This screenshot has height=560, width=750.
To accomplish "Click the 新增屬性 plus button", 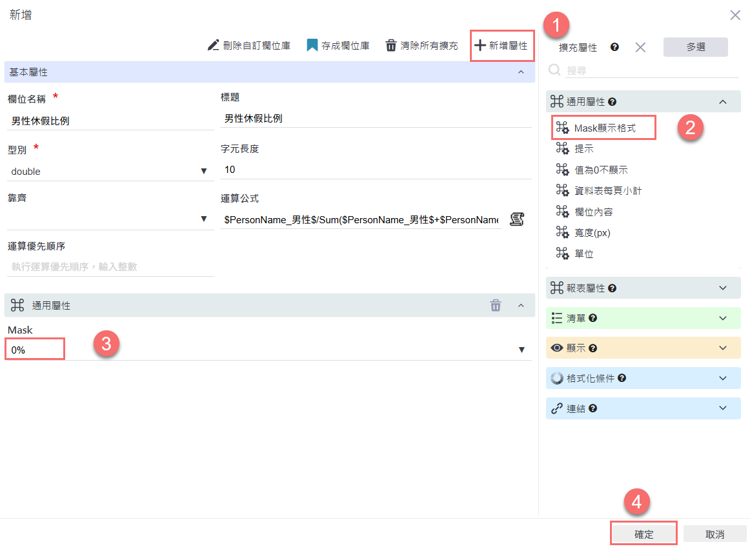I will click(502, 46).
